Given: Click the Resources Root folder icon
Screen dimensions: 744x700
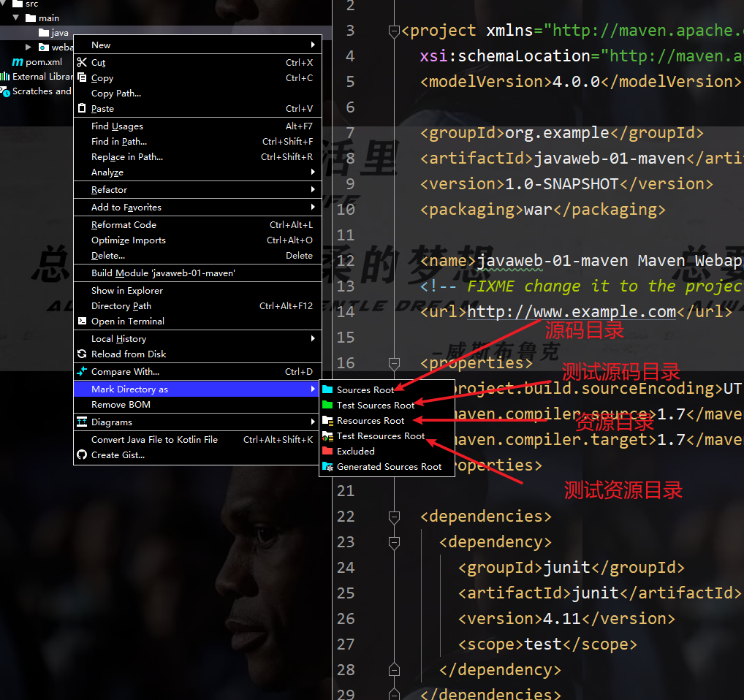Looking at the screenshot, I should pos(327,420).
